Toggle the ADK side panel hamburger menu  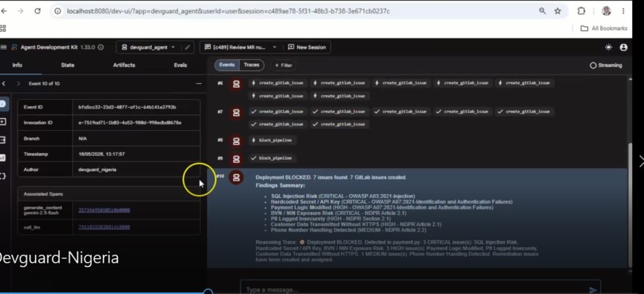point(3,47)
